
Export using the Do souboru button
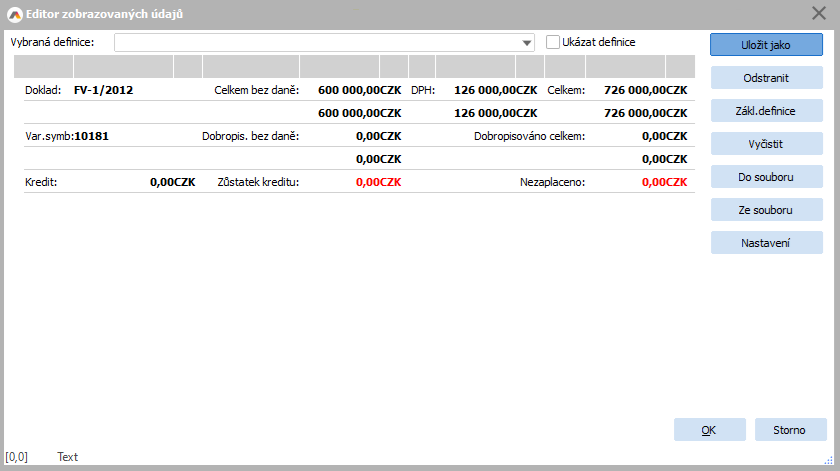click(x=766, y=177)
